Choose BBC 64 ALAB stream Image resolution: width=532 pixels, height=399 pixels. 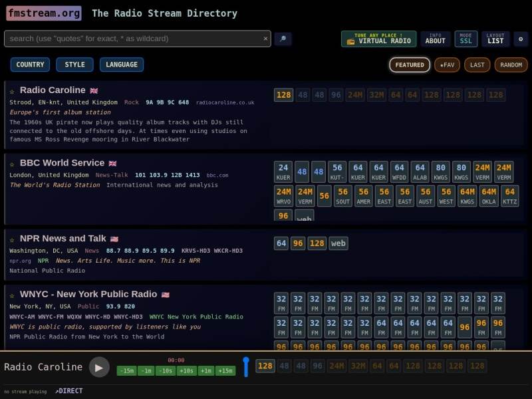click(420, 172)
